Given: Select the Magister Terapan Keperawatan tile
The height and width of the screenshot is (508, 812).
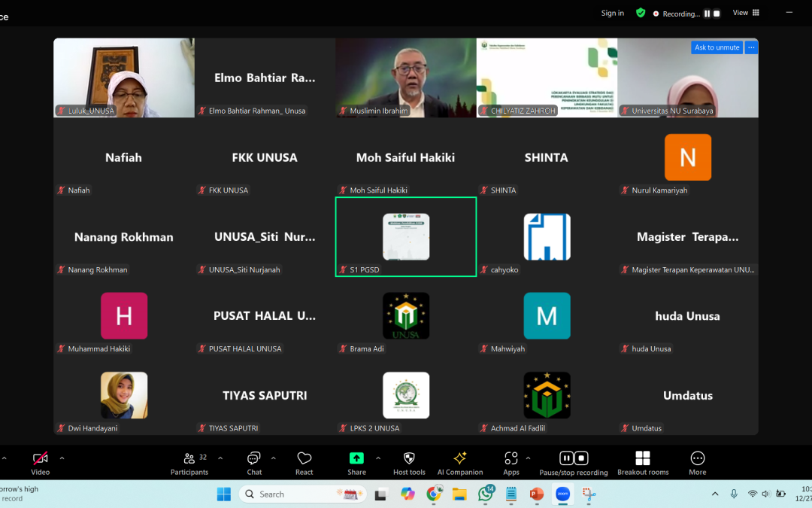Looking at the screenshot, I should (x=688, y=237).
